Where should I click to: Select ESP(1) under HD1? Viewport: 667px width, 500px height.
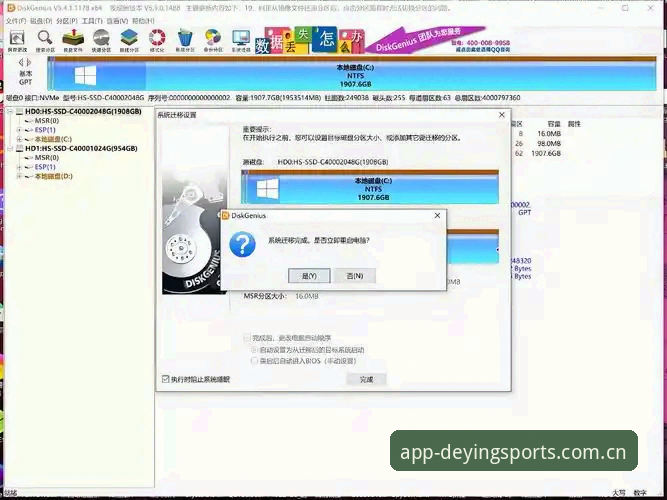point(45,167)
